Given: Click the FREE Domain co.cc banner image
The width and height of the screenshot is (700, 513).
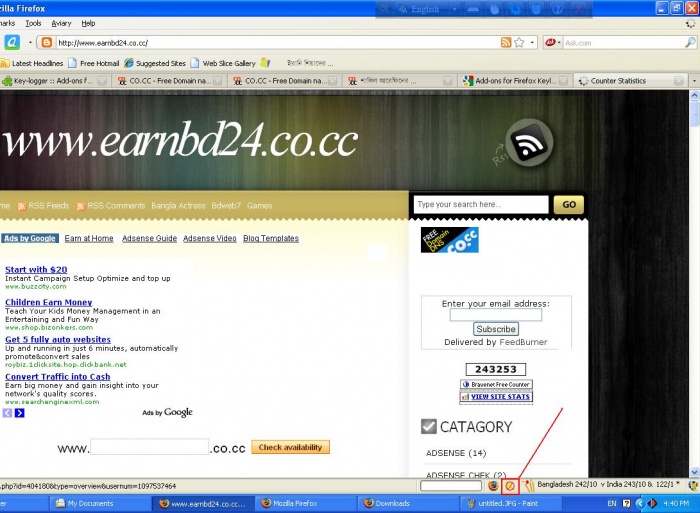Looking at the screenshot, I should (x=450, y=240).
